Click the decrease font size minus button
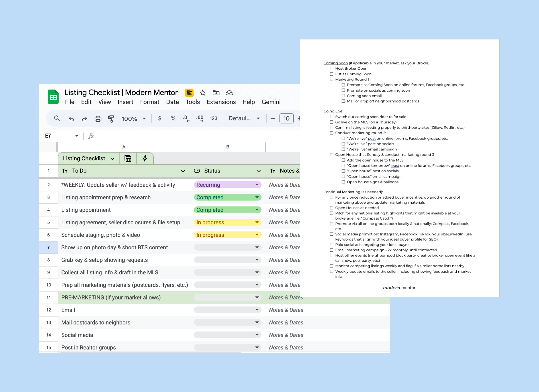The image size is (539, 392). [x=273, y=118]
